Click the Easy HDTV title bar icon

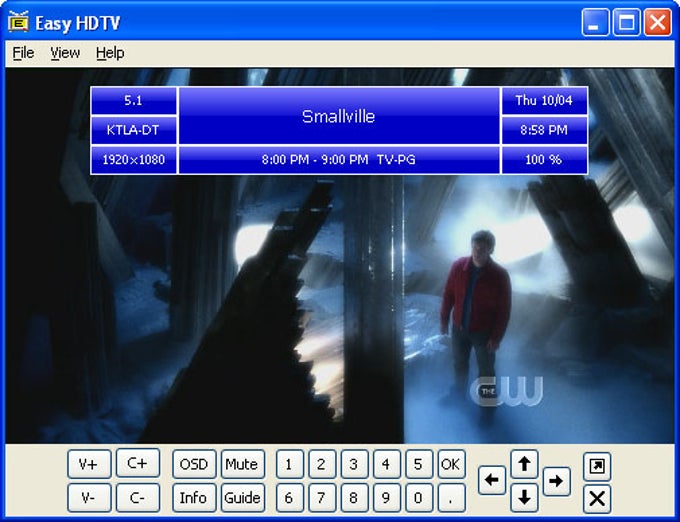click(18, 22)
